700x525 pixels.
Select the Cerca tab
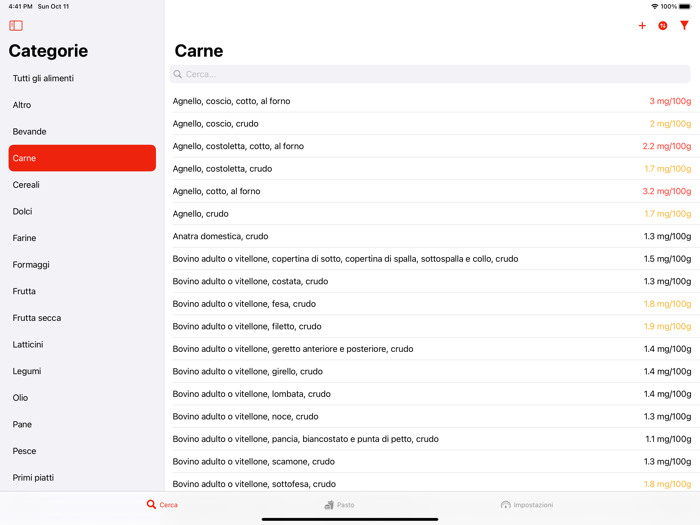pyautogui.click(x=162, y=504)
